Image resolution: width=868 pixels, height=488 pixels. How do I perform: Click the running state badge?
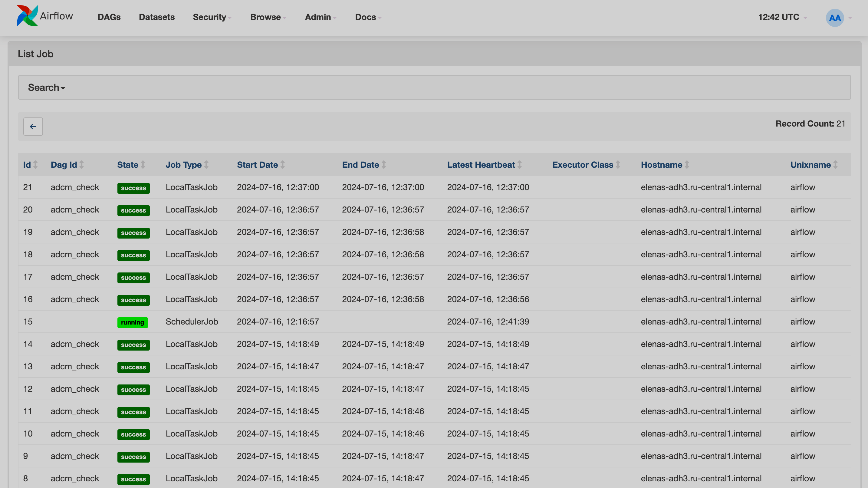133,322
